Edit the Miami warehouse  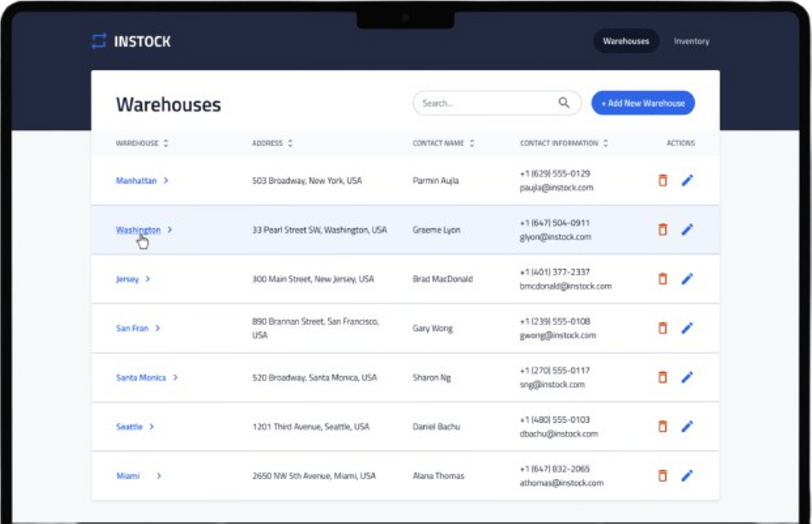click(x=687, y=476)
